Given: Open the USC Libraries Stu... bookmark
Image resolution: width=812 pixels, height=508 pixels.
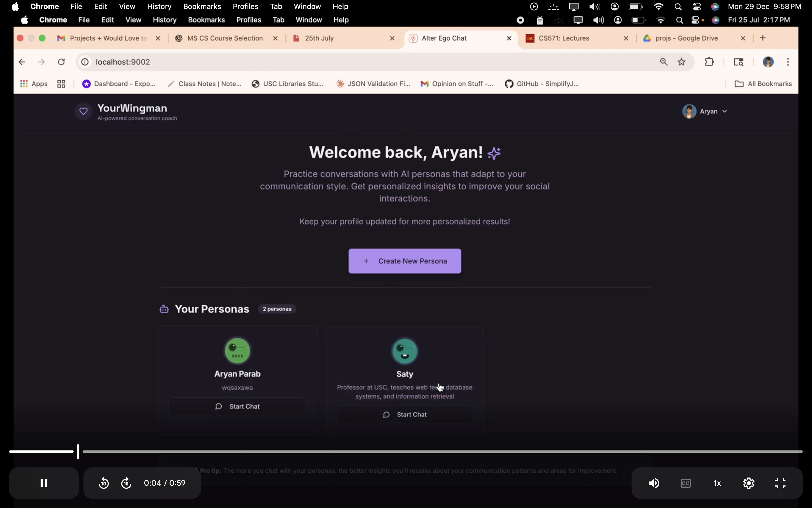Looking at the screenshot, I should (288, 84).
